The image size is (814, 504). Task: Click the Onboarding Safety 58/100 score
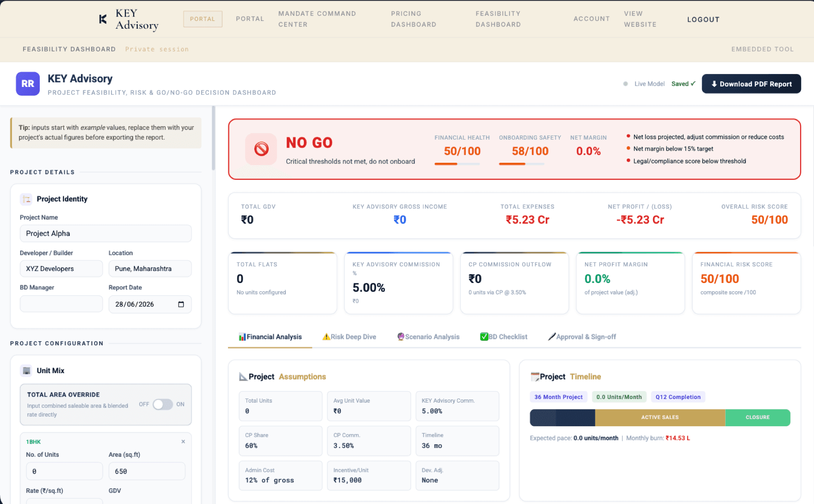click(530, 151)
